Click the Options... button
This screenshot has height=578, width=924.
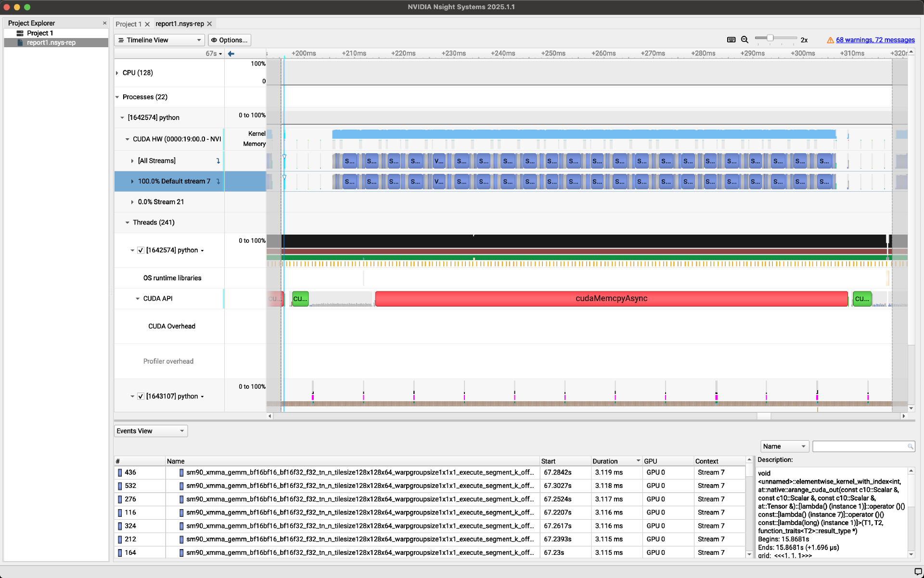coord(230,40)
